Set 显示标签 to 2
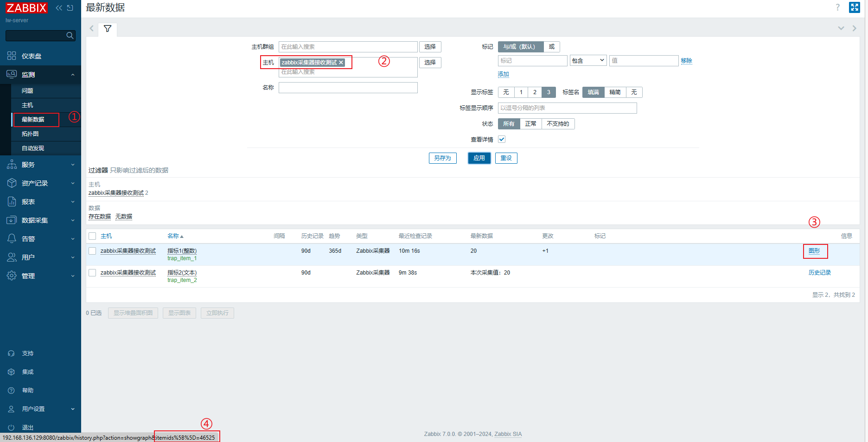This screenshot has width=868, height=442. pos(535,92)
